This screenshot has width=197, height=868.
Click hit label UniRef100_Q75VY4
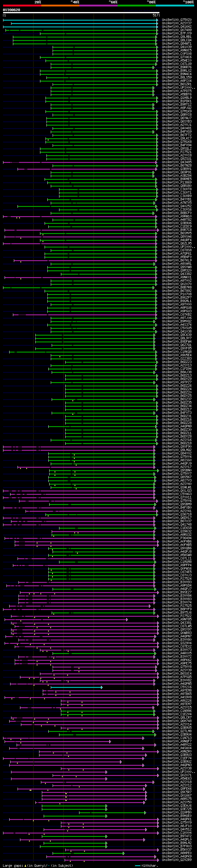point(176,457)
